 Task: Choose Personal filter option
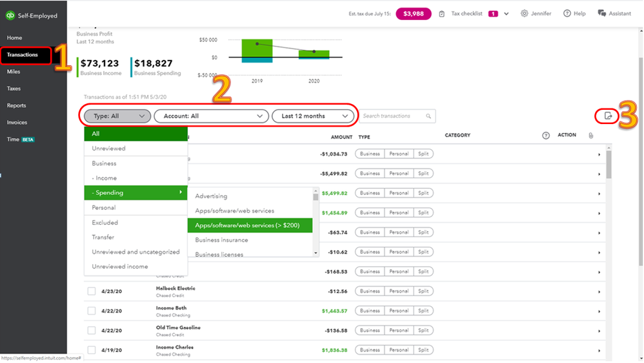[x=136, y=207]
